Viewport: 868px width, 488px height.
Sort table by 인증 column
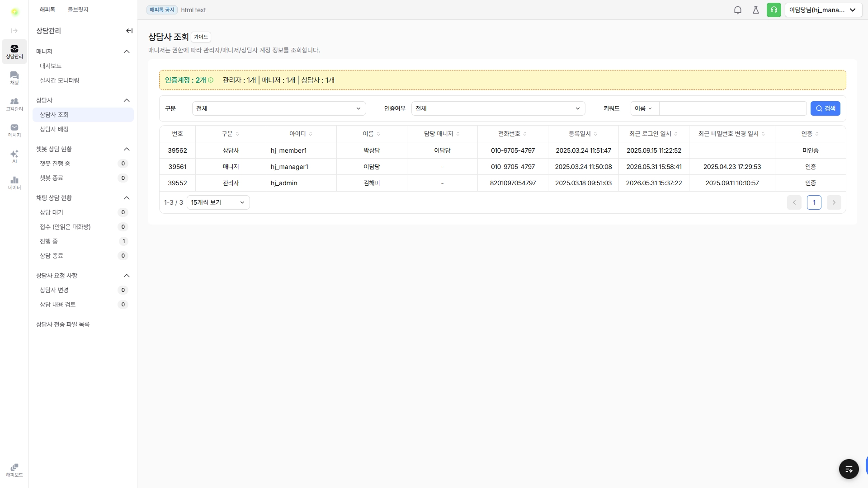click(x=817, y=134)
